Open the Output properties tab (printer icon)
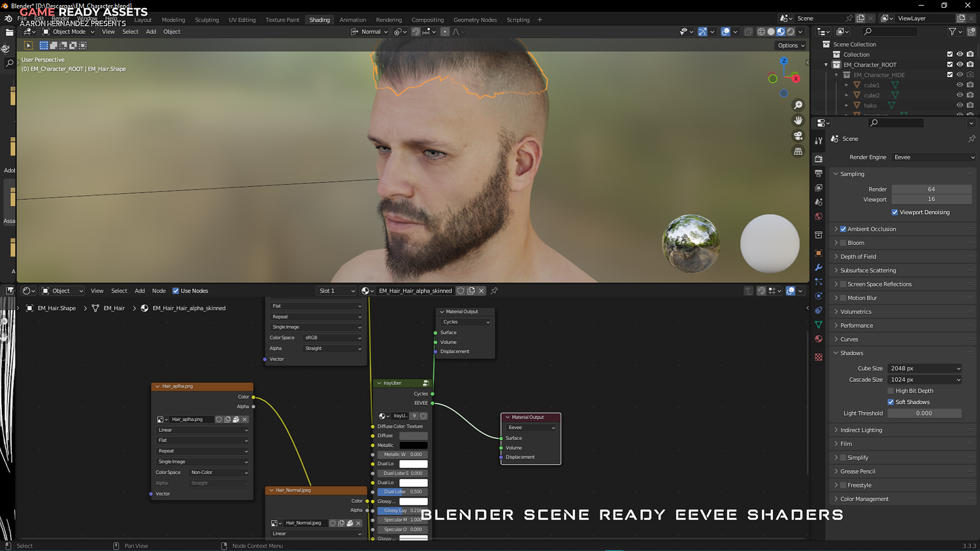This screenshot has height=551, width=980. [x=819, y=173]
